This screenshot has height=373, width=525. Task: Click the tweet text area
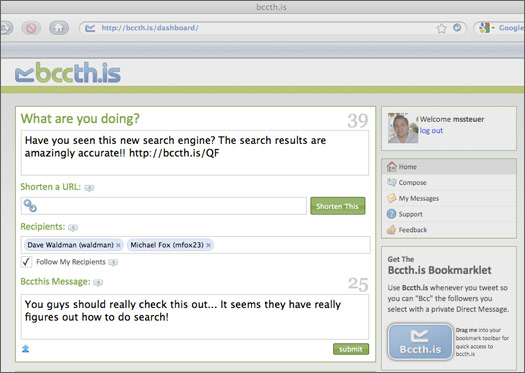(x=195, y=153)
